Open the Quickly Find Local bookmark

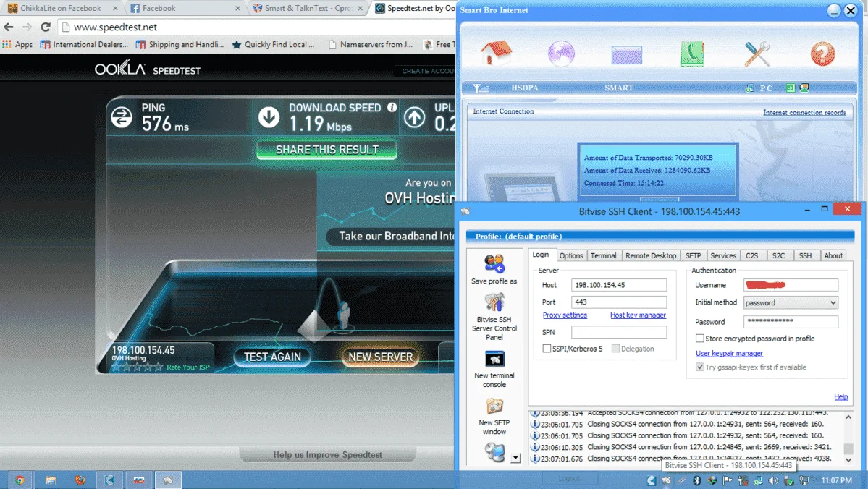[x=274, y=44]
